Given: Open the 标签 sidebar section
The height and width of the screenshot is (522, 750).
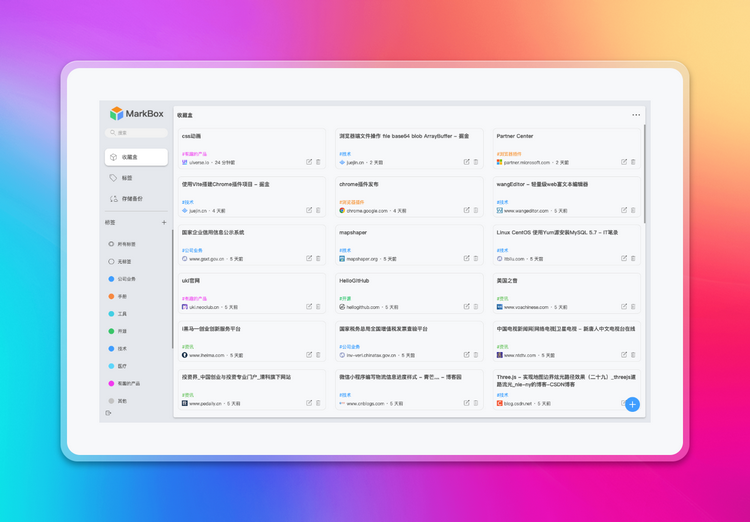Looking at the screenshot, I should point(136,178).
